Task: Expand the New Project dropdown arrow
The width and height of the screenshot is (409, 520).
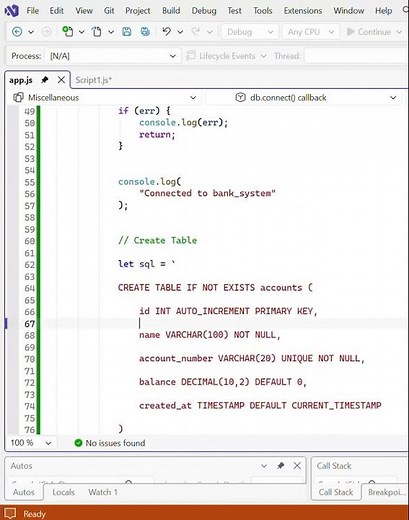Action: 81,32
